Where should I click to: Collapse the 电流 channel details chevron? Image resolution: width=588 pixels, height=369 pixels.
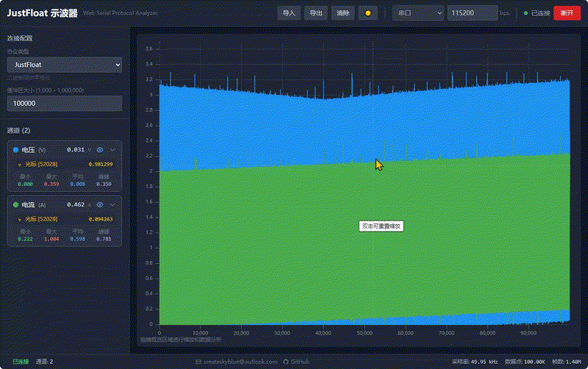[x=112, y=204]
